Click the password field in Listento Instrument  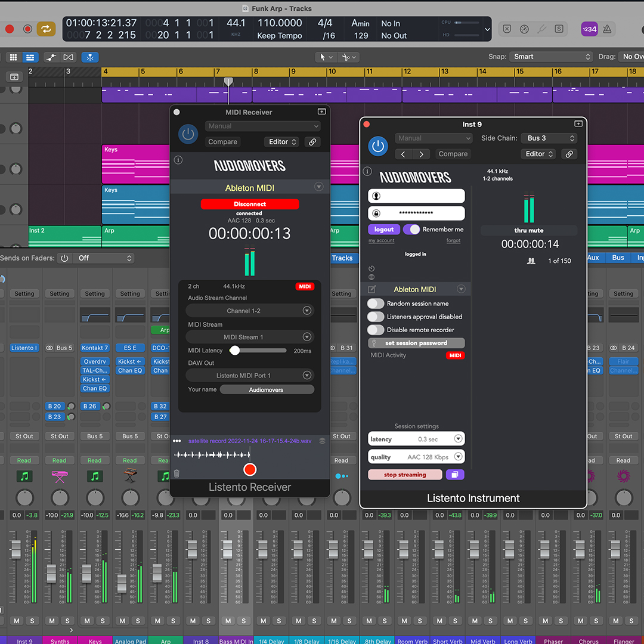[416, 213]
